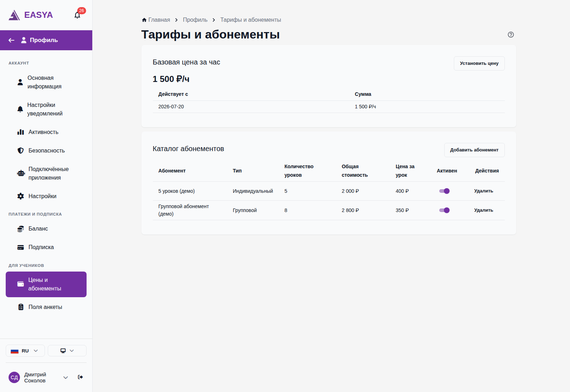Select Подписка in the sidebar

[46, 247]
